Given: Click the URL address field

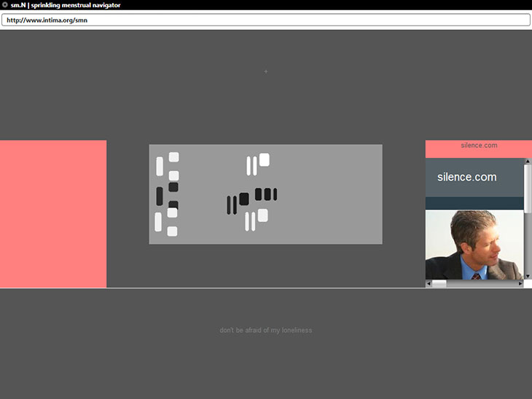Looking at the screenshot, I should click(x=266, y=20).
